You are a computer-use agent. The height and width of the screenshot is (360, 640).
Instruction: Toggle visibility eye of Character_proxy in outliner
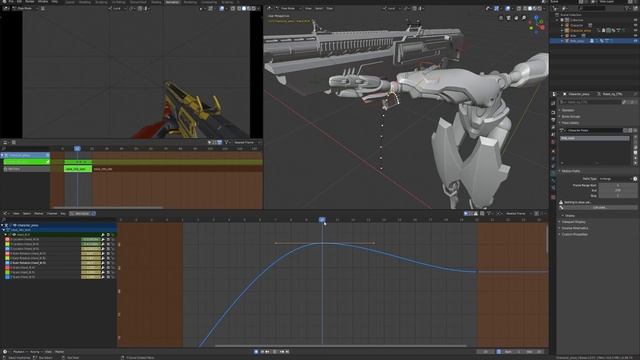[x=635, y=30]
